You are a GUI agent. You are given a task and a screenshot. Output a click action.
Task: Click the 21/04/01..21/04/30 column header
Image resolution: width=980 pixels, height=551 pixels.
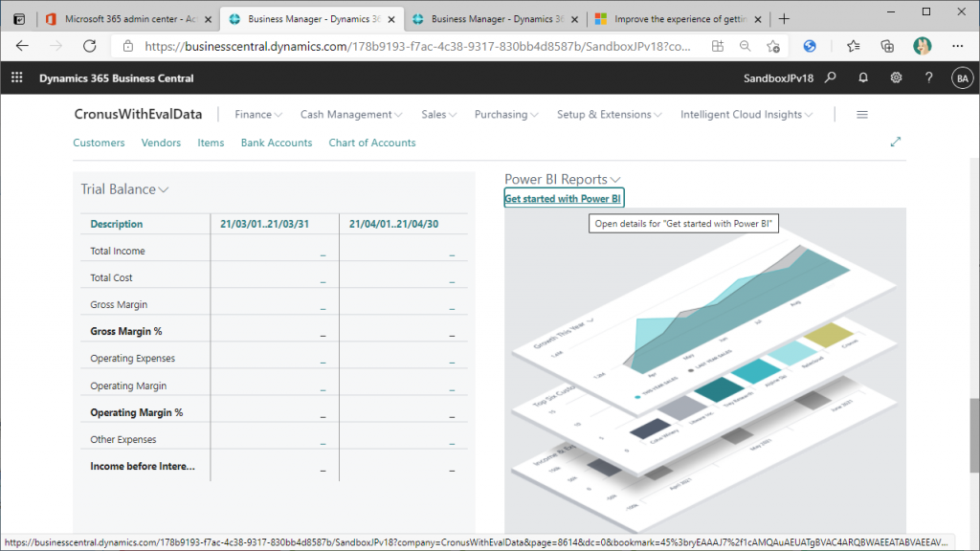(x=393, y=224)
